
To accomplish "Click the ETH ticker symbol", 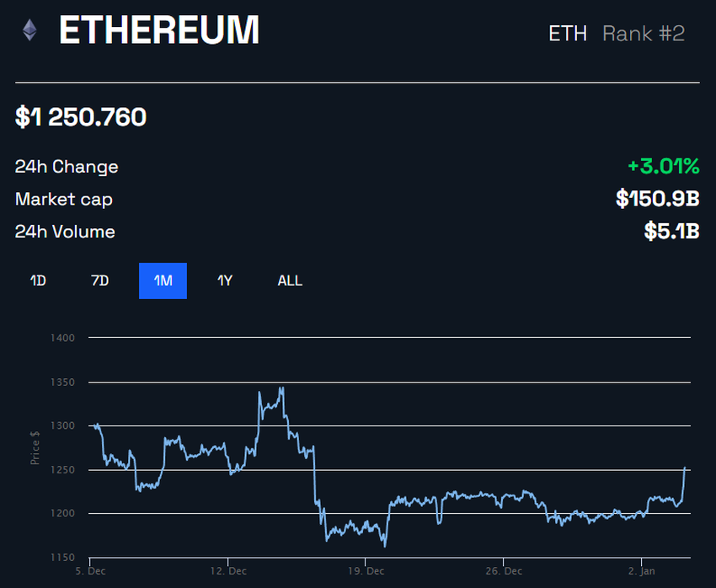I will pos(568,34).
